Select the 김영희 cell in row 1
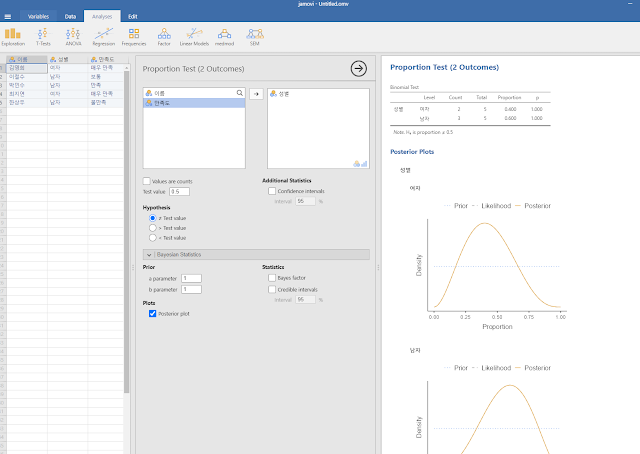Viewport: 640px width, 454px height. pos(27,68)
